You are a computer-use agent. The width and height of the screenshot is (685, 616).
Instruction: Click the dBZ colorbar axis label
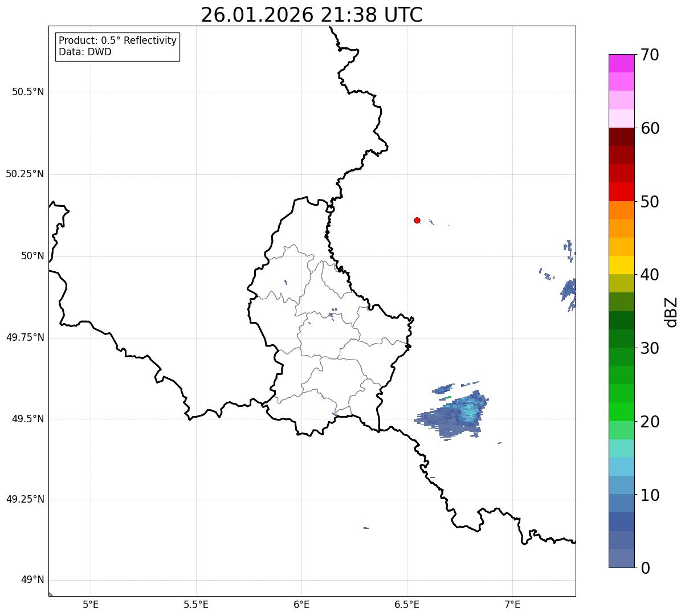[671, 312]
